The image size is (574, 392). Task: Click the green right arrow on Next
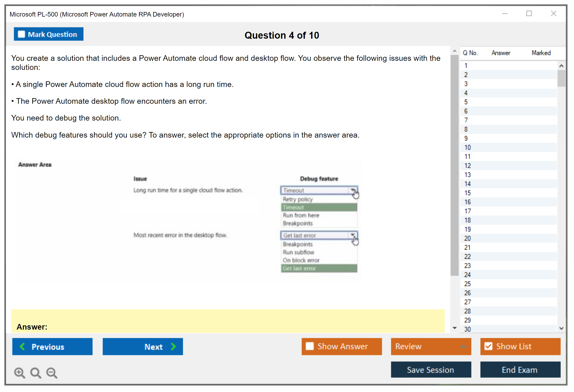[x=174, y=346]
